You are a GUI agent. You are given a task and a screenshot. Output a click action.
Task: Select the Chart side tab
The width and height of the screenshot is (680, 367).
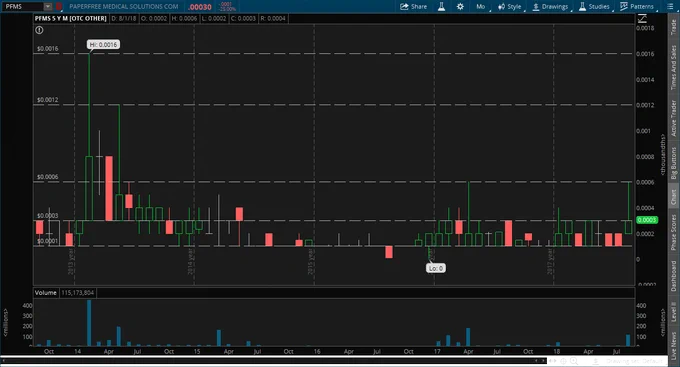click(673, 197)
